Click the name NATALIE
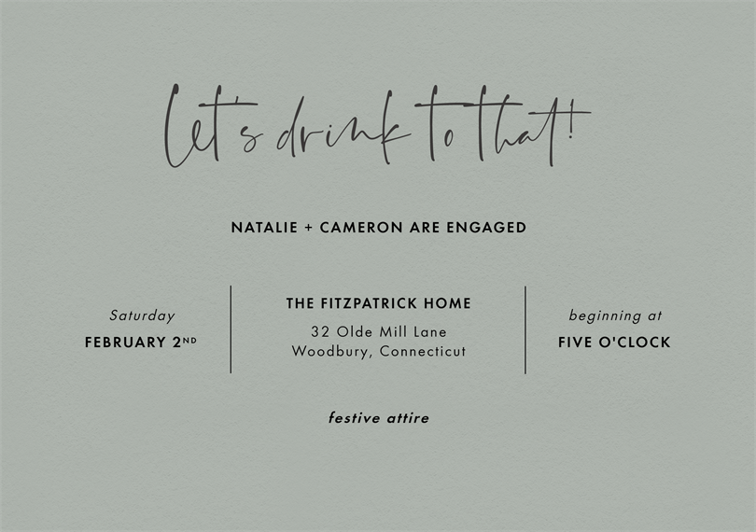The image size is (756, 532). click(x=264, y=228)
